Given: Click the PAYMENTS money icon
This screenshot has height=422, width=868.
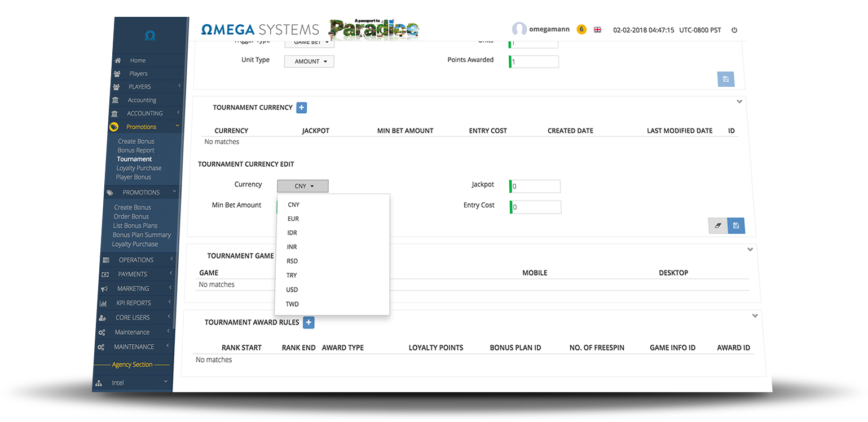Looking at the screenshot, I should [105, 274].
